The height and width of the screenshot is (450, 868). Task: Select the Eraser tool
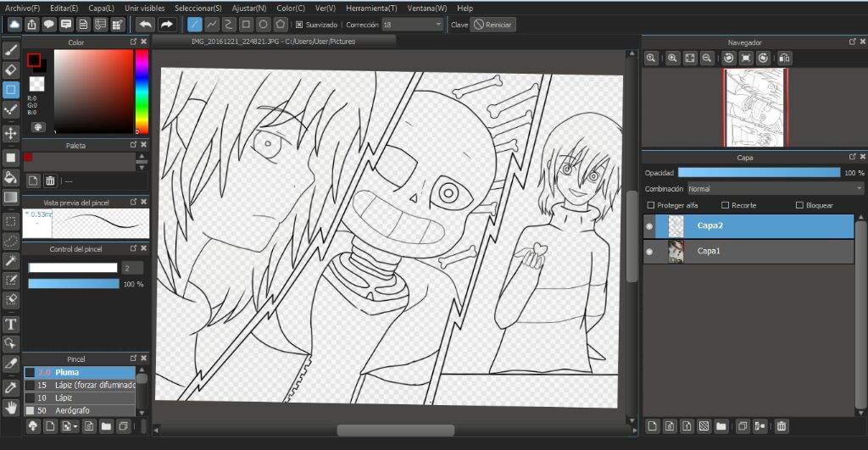coord(10,70)
